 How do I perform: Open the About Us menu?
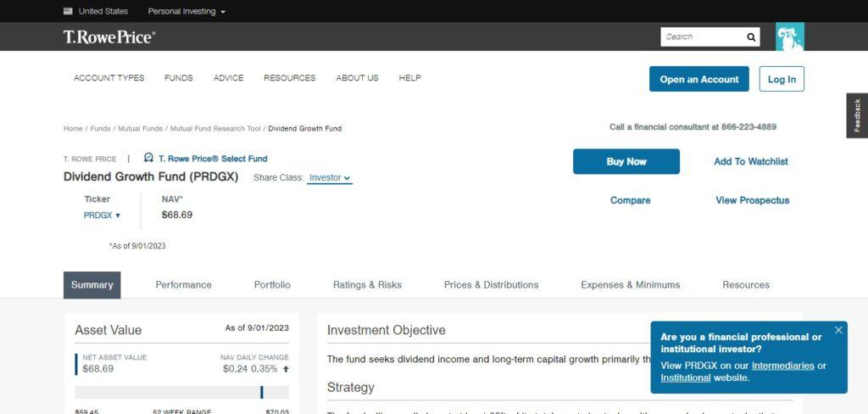[x=357, y=78]
